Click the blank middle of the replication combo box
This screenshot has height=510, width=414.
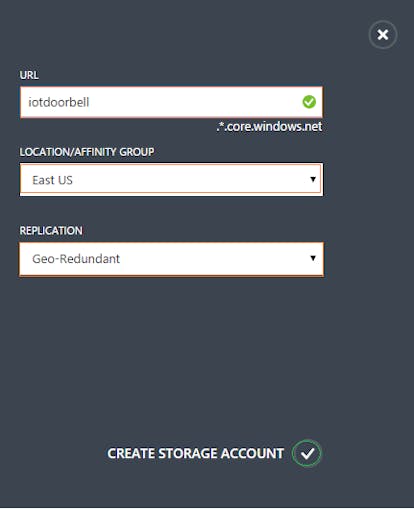point(213,259)
